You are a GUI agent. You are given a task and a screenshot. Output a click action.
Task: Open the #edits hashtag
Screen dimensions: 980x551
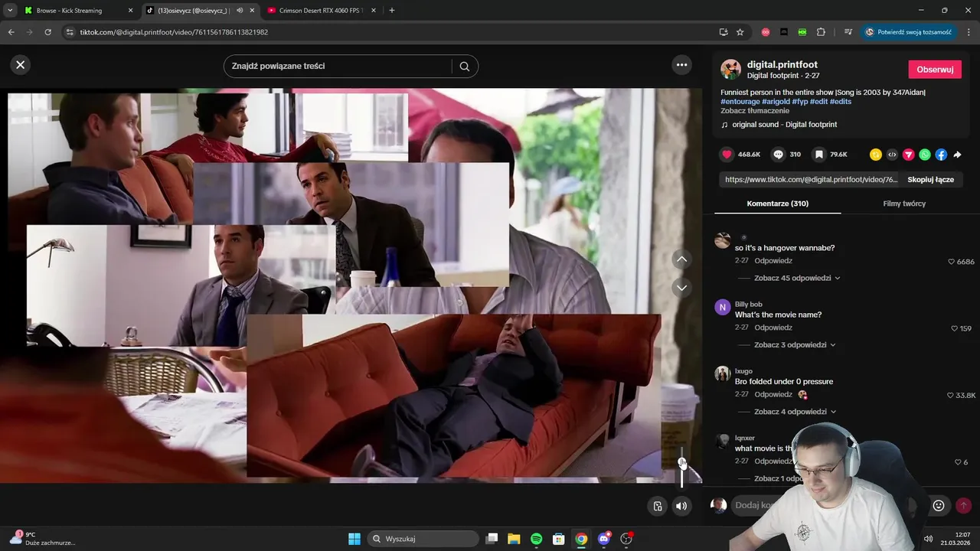click(841, 101)
